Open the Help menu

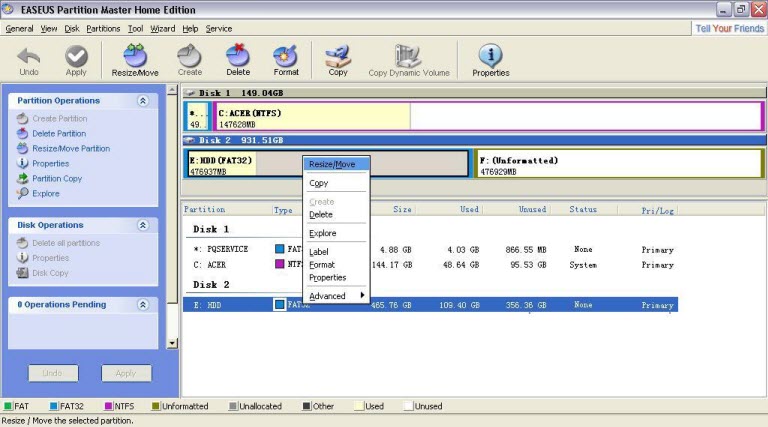click(x=190, y=29)
